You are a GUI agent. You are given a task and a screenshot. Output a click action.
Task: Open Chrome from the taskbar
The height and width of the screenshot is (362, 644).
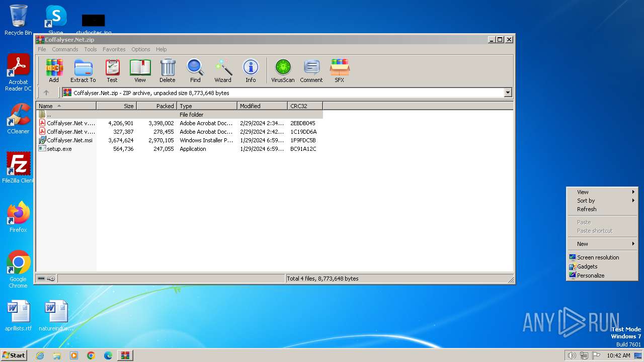(91, 355)
